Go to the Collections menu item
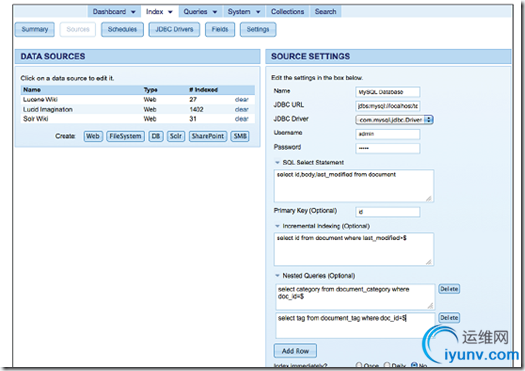Image resolution: width=525 pixels, height=371 pixels. [x=288, y=12]
